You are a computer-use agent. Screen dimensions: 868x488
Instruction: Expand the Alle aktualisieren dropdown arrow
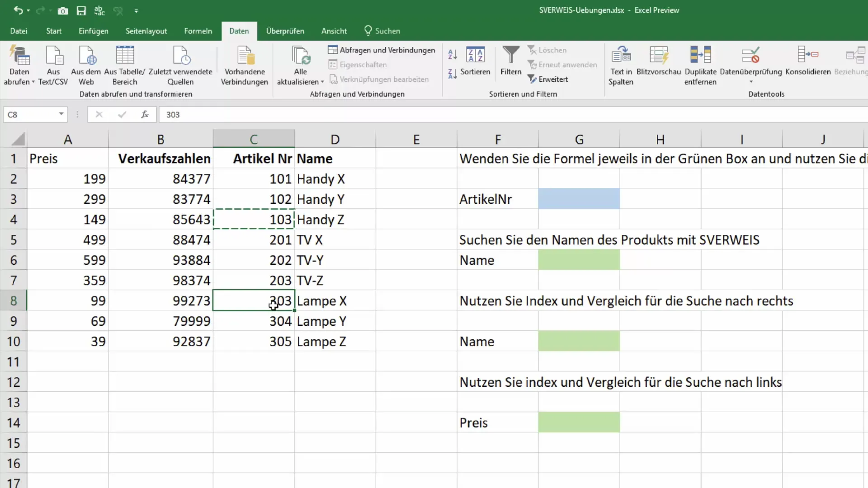point(322,82)
